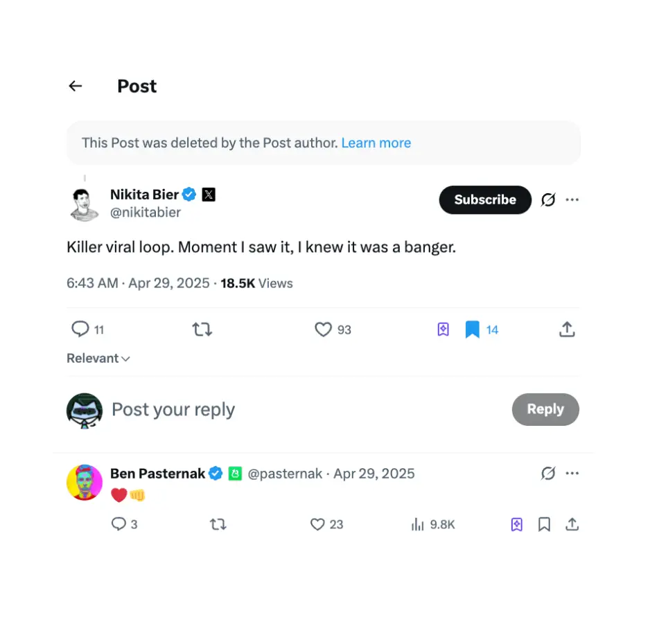The height and width of the screenshot is (644, 650).
Task: Bookmark Ben Pasternak's reply
Action: point(544,524)
